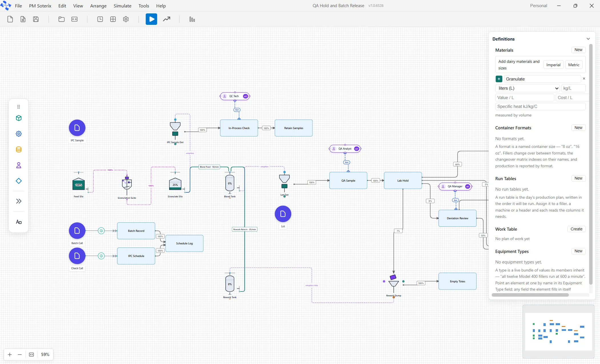
Task: Click the kg/L density field
Action: point(573,88)
